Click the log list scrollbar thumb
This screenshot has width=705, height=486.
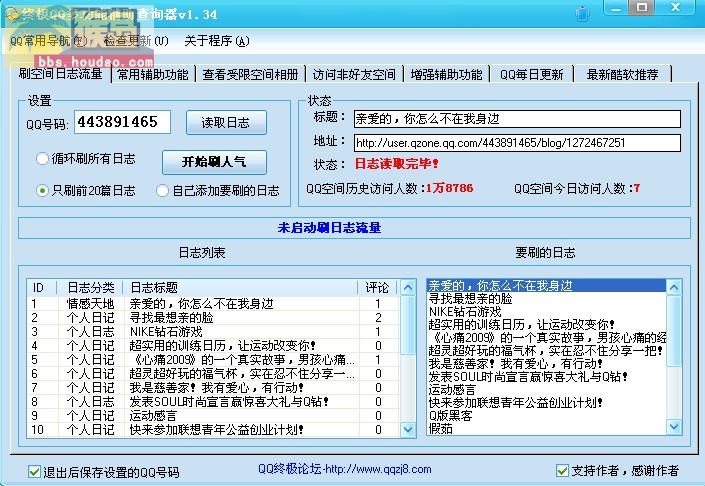point(408,325)
